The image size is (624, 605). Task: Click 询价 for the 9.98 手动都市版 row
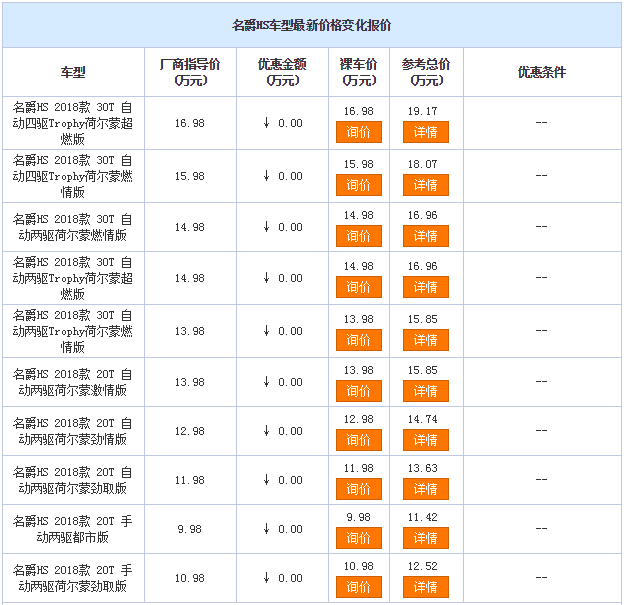point(359,538)
